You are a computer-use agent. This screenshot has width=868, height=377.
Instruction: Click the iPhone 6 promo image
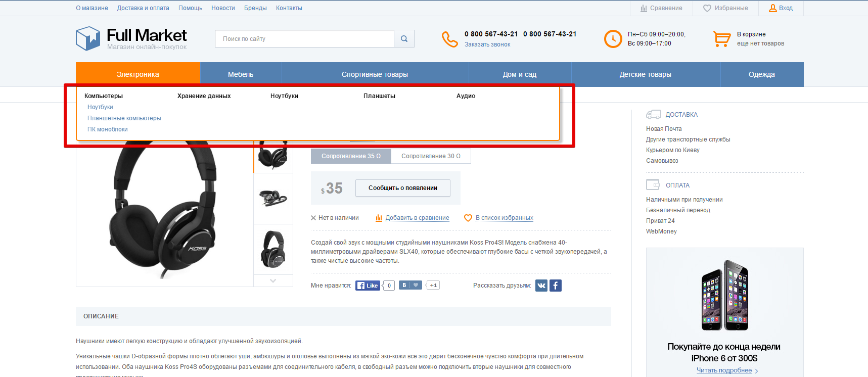click(x=725, y=295)
